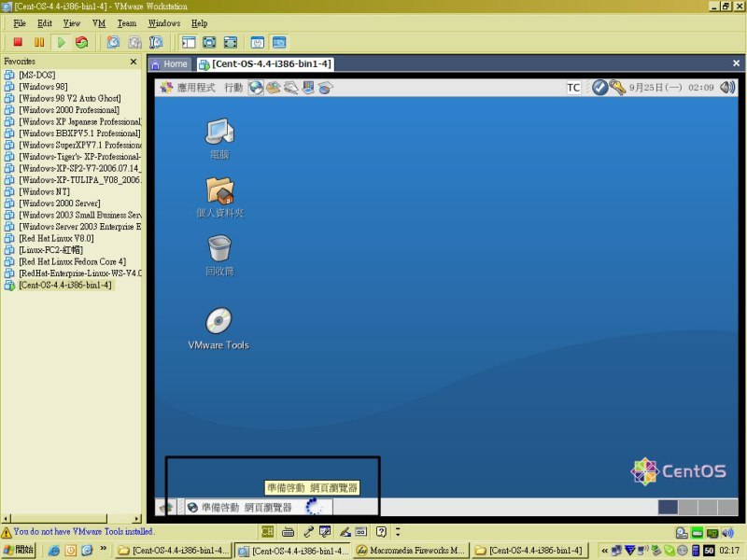Click the TC input method indicator
The width and height of the screenshot is (747, 560).
(x=573, y=88)
